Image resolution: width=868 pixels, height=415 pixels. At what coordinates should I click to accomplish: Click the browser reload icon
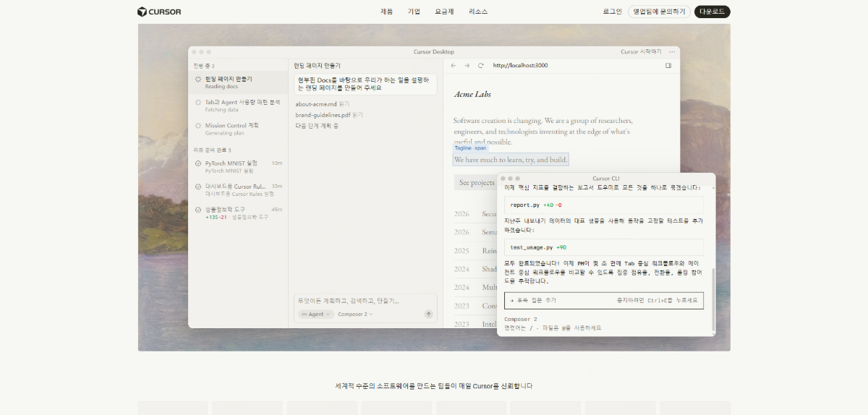click(481, 65)
